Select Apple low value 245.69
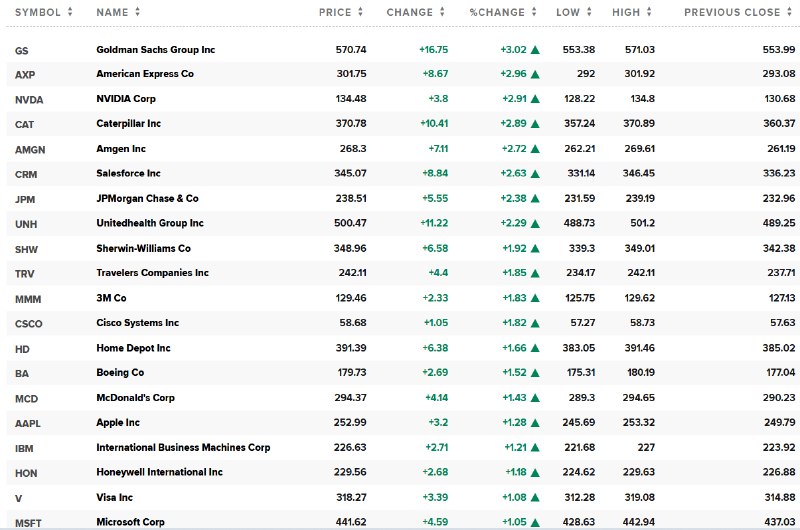 tap(580, 422)
